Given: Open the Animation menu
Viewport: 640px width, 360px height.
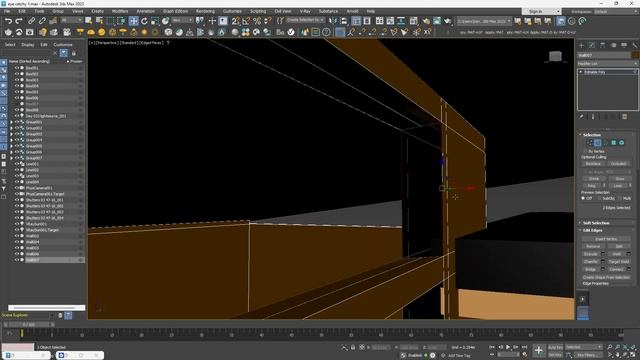Looking at the screenshot, I should [x=145, y=11].
